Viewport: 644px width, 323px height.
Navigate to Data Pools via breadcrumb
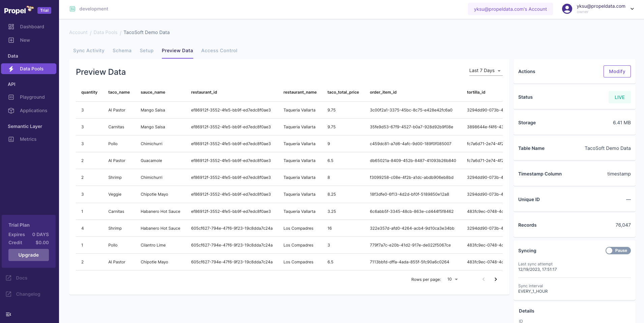105,32
